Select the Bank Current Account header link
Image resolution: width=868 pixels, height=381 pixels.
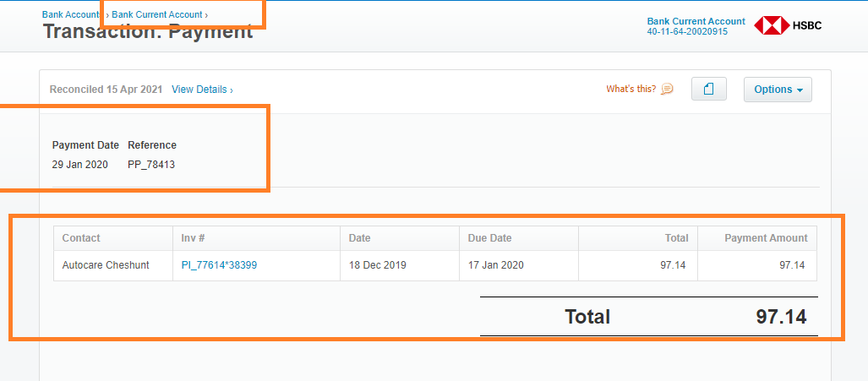tap(696, 21)
